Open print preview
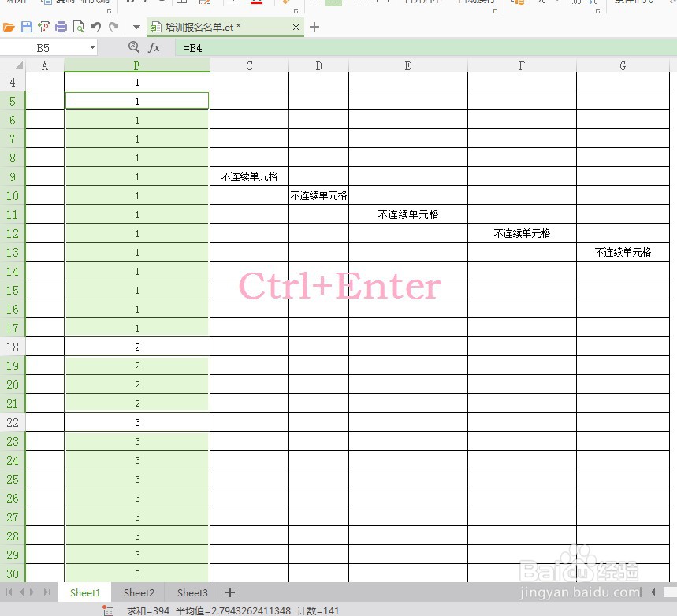677x616 pixels. pos(79,28)
